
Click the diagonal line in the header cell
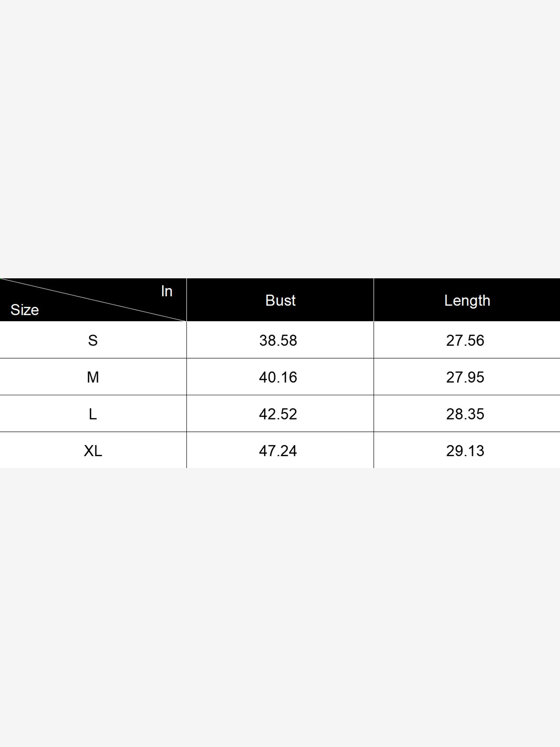pos(93,300)
